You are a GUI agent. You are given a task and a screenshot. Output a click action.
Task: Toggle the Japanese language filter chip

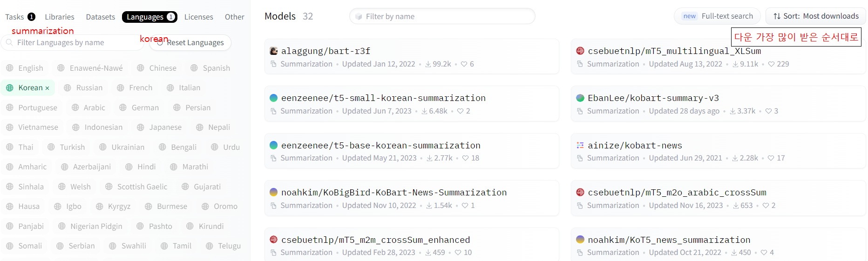click(159, 127)
